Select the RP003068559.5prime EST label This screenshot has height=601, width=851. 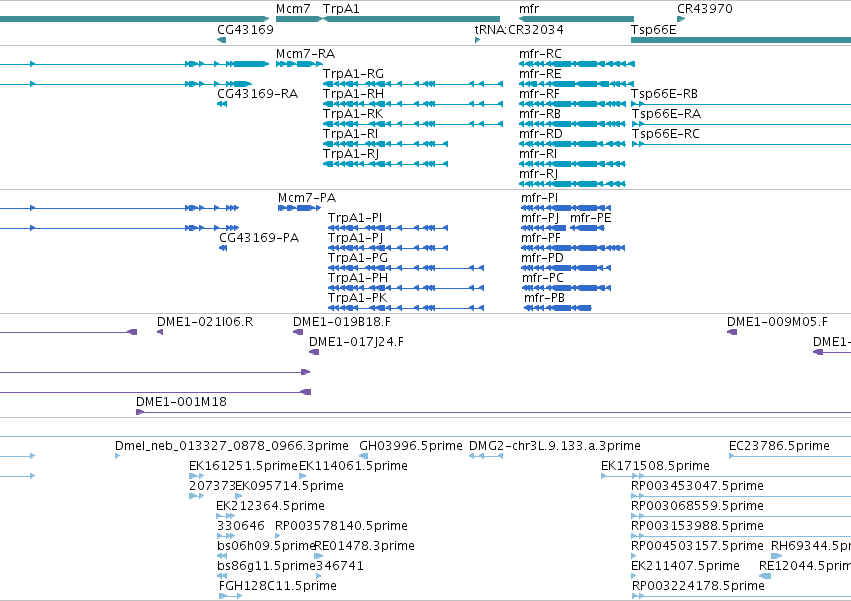coord(697,506)
